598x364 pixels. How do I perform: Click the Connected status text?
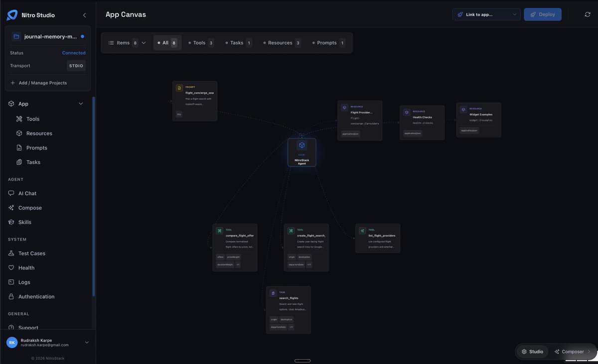pyautogui.click(x=74, y=53)
